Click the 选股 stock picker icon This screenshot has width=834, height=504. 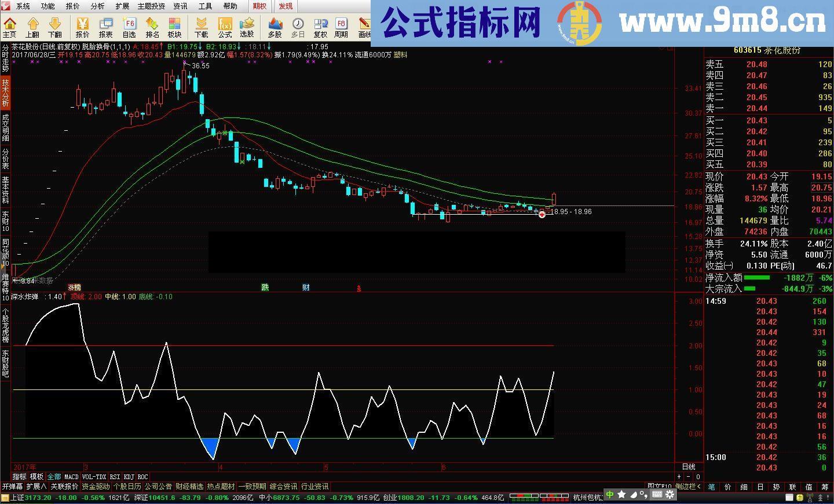(247, 27)
